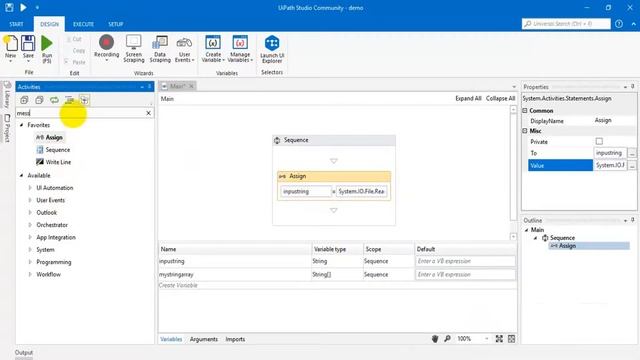Click variable type of mystringarray

(x=337, y=275)
